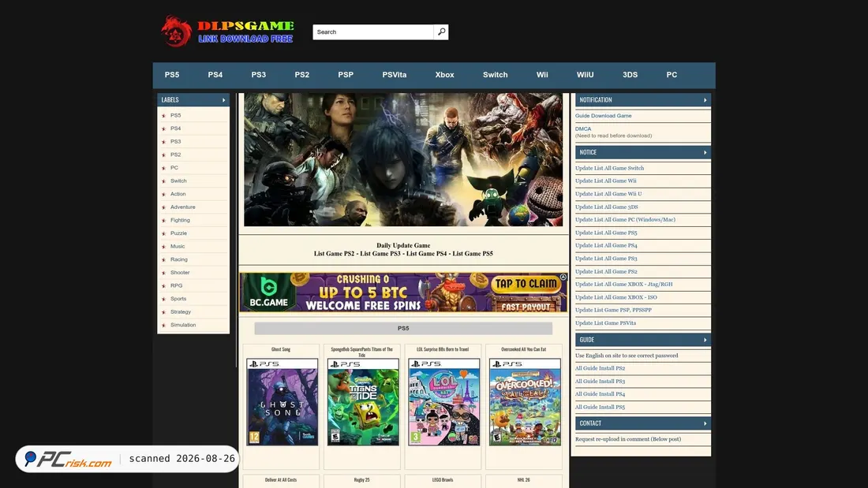Open Update List All Game XBOX - ISO

[x=615, y=297]
